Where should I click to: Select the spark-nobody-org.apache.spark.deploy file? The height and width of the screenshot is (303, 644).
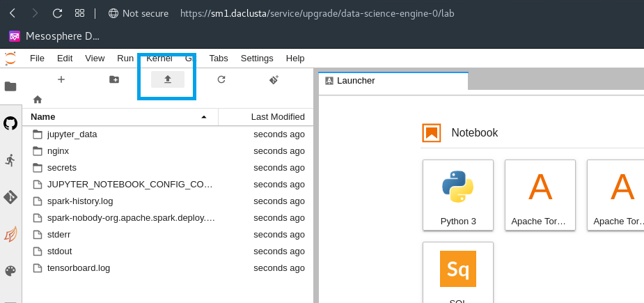[168, 218]
